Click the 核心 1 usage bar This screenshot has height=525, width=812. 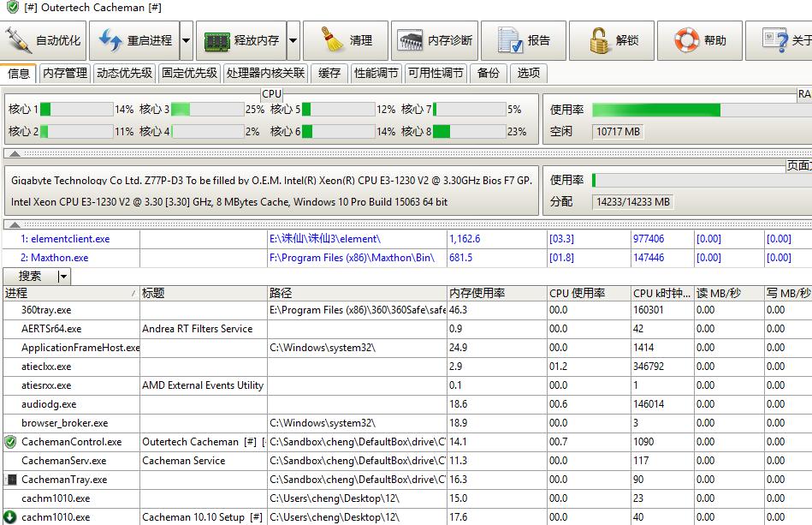point(77,110)
